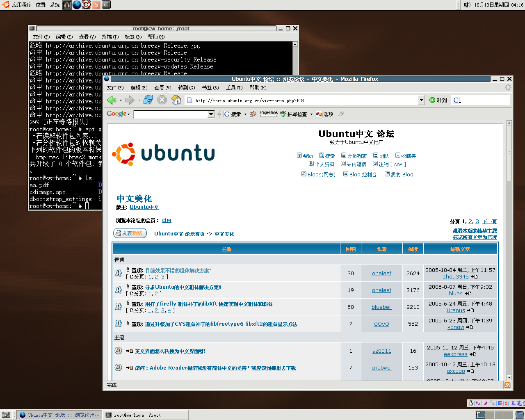The image size is (525, 420).
Task: Click terminal scrollbar up arrow
Action: 295,44
